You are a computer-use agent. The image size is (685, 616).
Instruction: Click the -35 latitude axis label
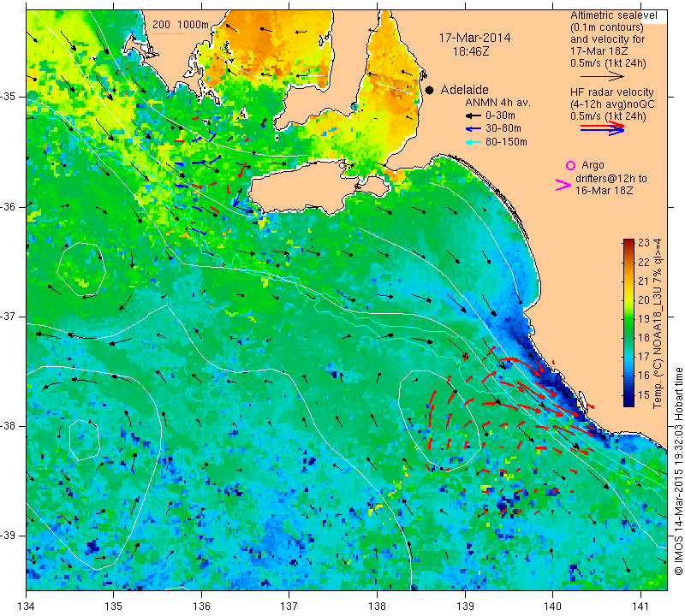pyautogui.click(x=9, y=97)
